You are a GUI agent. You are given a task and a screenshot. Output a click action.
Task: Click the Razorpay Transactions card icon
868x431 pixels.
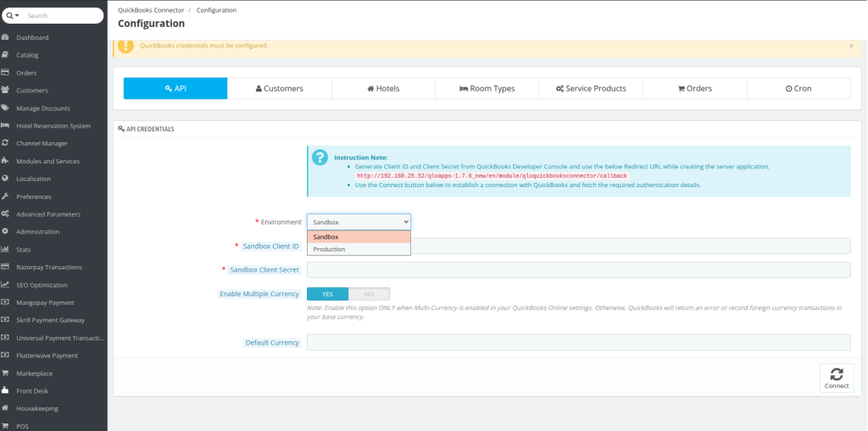[x=5, y=267]
